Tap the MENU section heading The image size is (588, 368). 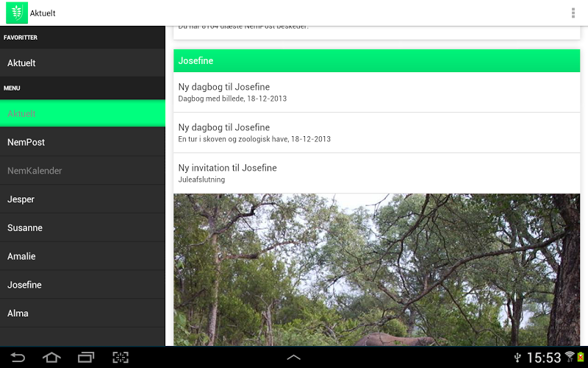tap(12, 88)
